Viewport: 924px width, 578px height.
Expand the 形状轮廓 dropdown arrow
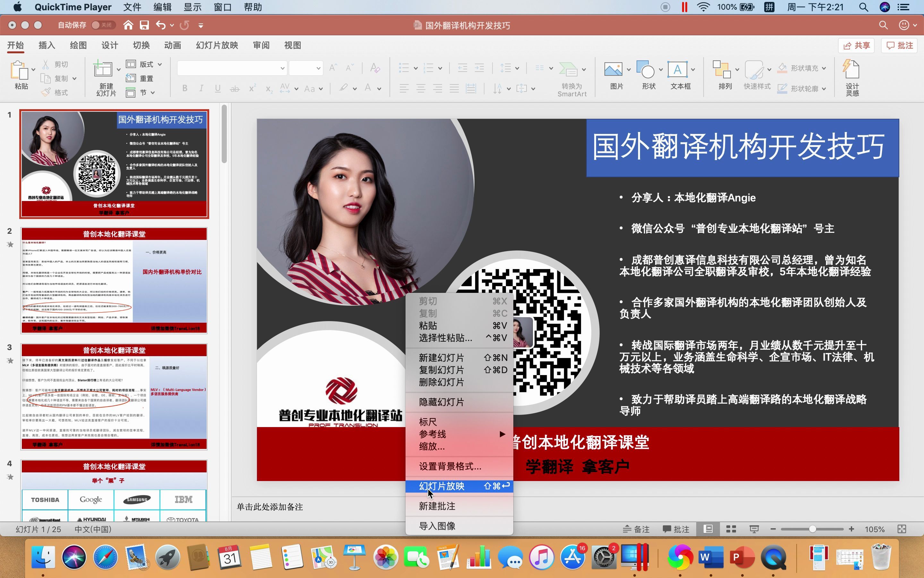(x=824, y=89)
